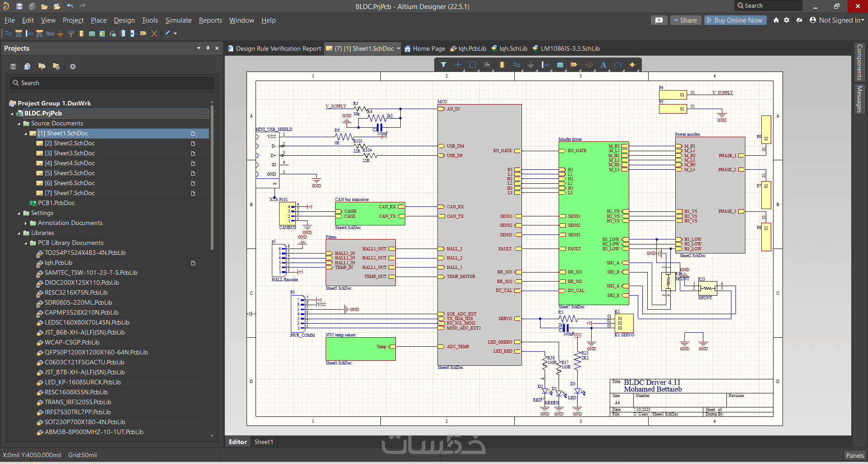Choose the Place Arc tool in active bar
Screen dimensions: 868x464
pyautogui.click(x=617, y=65)
